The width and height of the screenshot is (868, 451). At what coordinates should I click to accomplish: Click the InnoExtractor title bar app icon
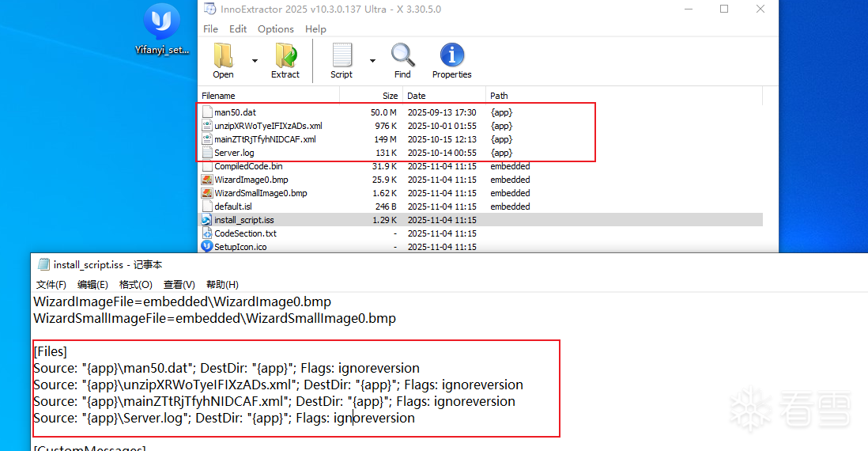pos(209,9)
